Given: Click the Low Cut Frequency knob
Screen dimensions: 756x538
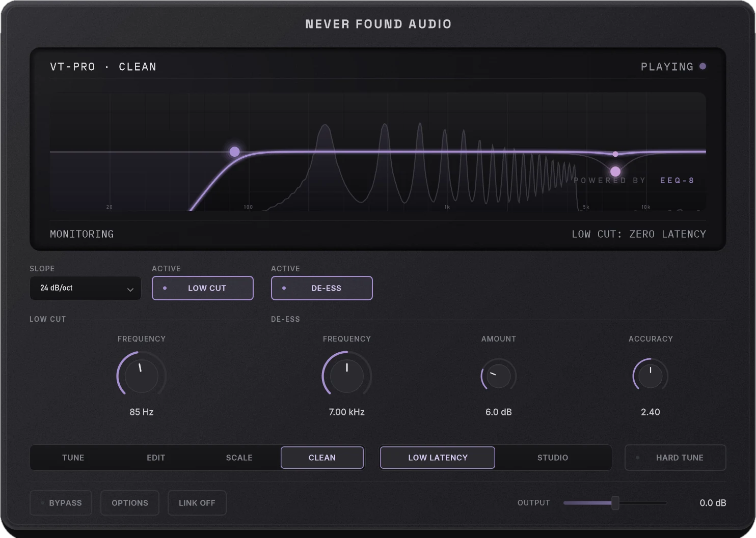Looking at the screenshot, I should [142, 376].
